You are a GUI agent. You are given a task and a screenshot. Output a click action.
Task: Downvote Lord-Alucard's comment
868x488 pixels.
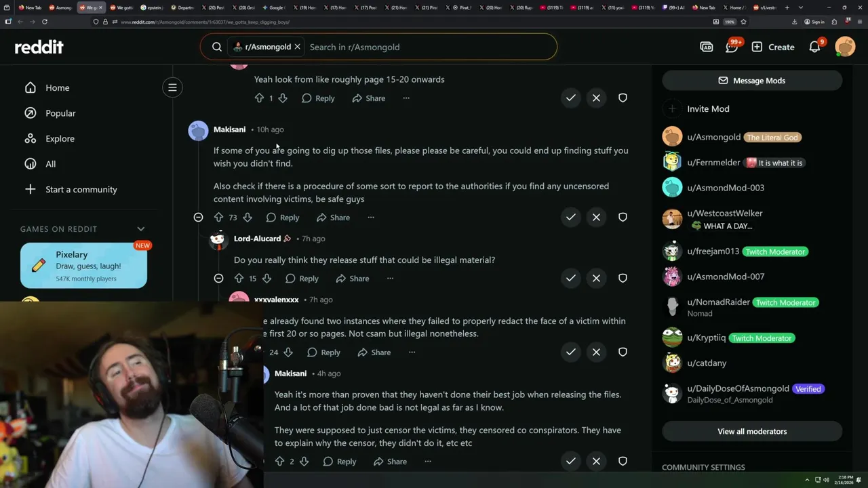(267, 279)
